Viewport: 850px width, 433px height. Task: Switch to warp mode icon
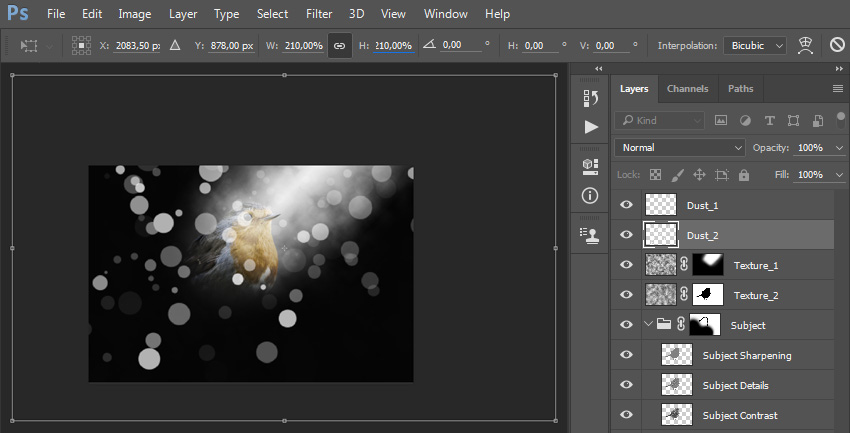806,46
